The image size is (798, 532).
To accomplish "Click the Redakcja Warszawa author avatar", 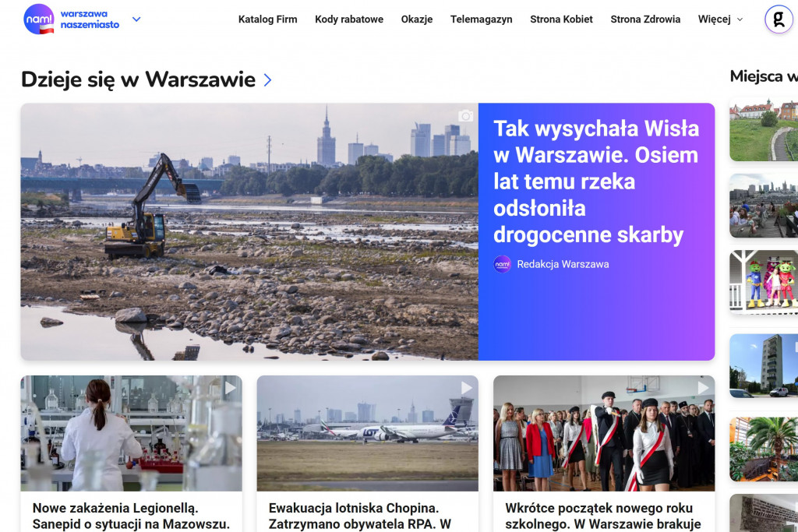I will tap(503, 264).
